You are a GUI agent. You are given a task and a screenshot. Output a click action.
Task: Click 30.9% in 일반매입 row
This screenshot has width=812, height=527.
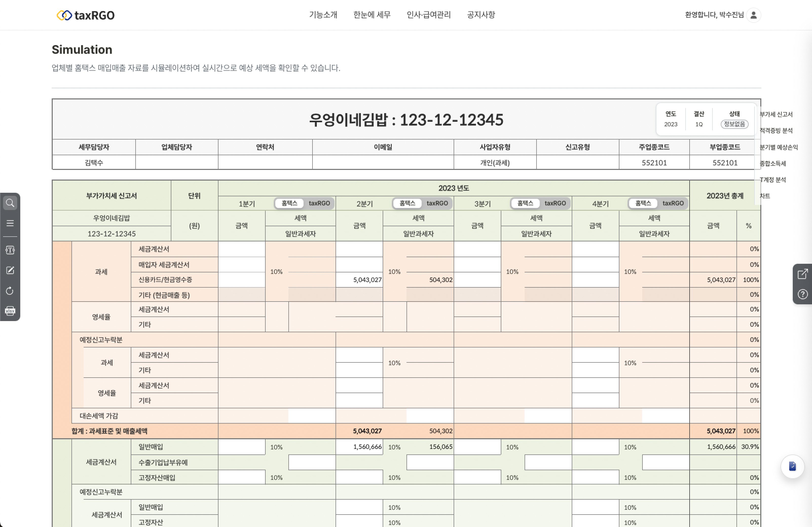pos(750,447)
